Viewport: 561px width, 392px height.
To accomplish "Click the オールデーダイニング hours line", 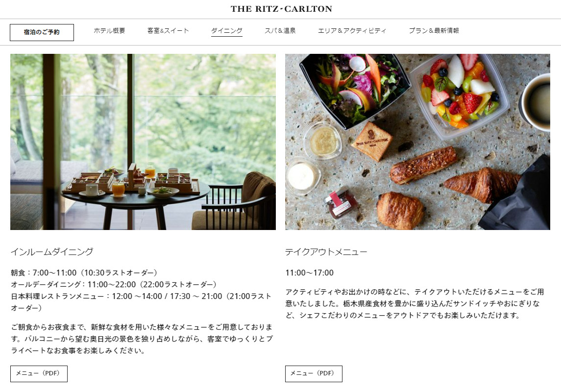I will (x=114, y=285).
